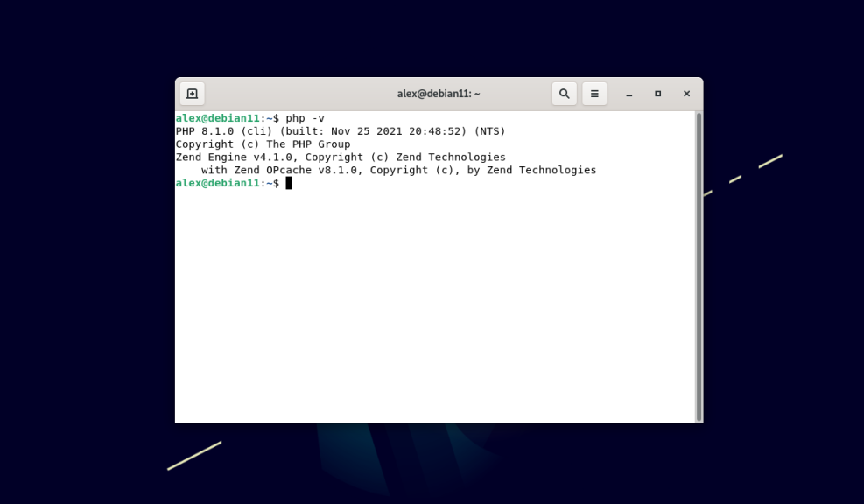Click the window title 'alex@debian11: ~'
This screenshot has height=504, width=864.
pyautogui.click(x=439, y=93)
